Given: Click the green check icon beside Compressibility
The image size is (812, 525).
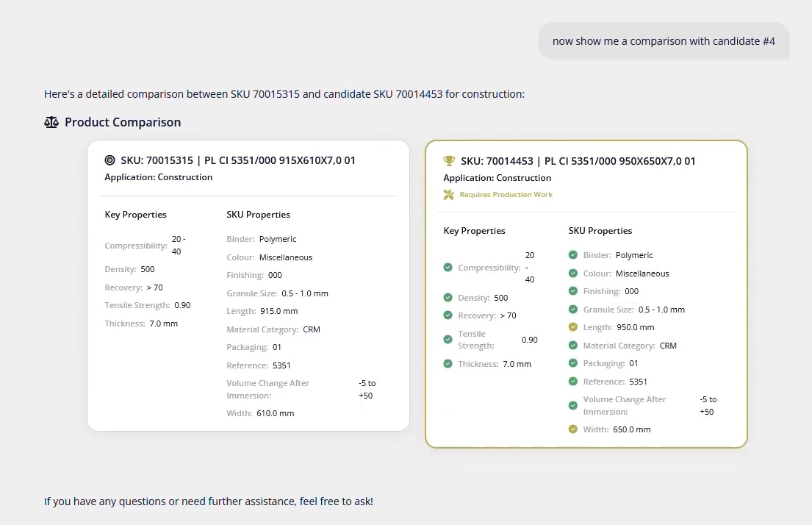Looking at the screenshot, I should (448, 268).
